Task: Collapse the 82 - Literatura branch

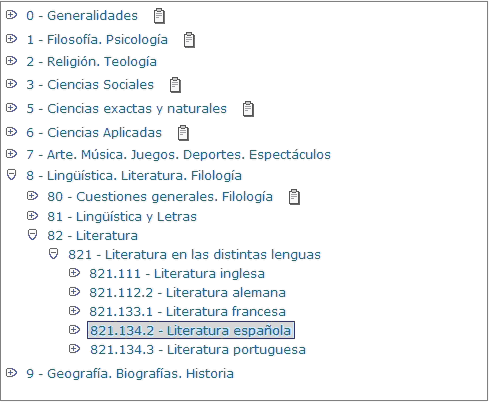Action: coord(32,235)
